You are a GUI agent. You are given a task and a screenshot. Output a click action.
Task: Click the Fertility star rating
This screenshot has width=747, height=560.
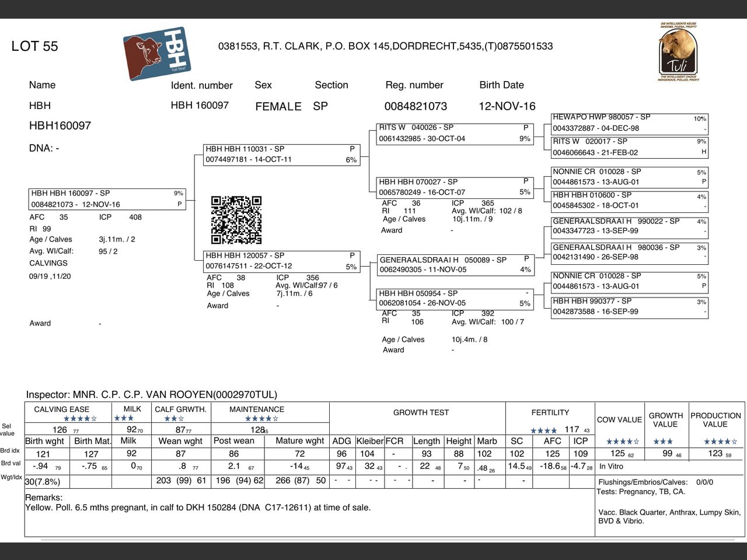[x=543, y=430]
